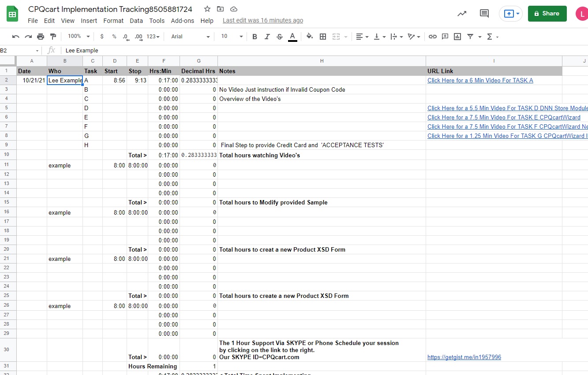
Task: Open the TASK A 6 Min Video link
Action: click(480, 80)
